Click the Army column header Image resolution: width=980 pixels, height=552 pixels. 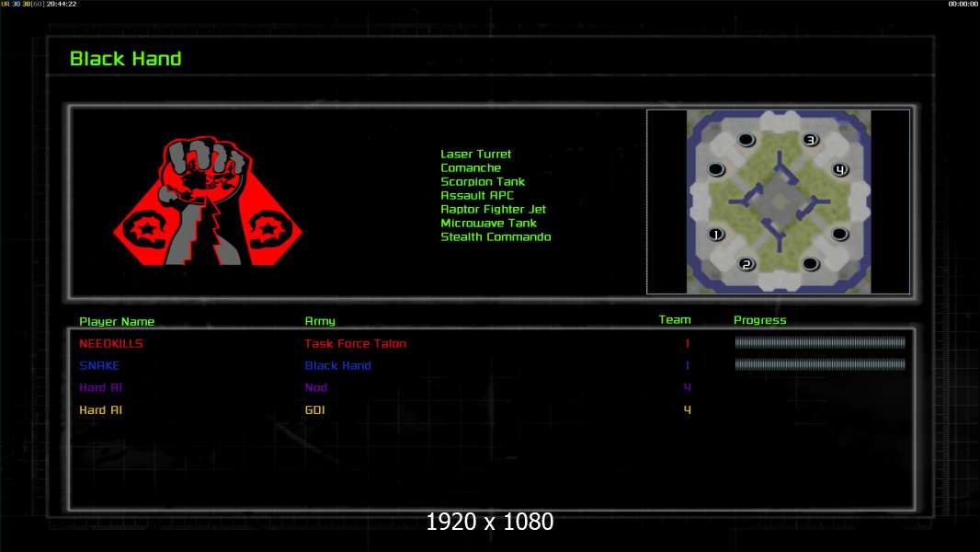(x=320, y=321)
